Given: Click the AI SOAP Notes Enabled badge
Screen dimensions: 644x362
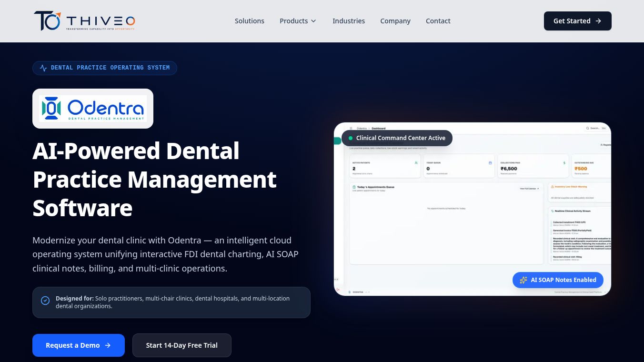Looking at the screenshot, I should click(558, 280).
